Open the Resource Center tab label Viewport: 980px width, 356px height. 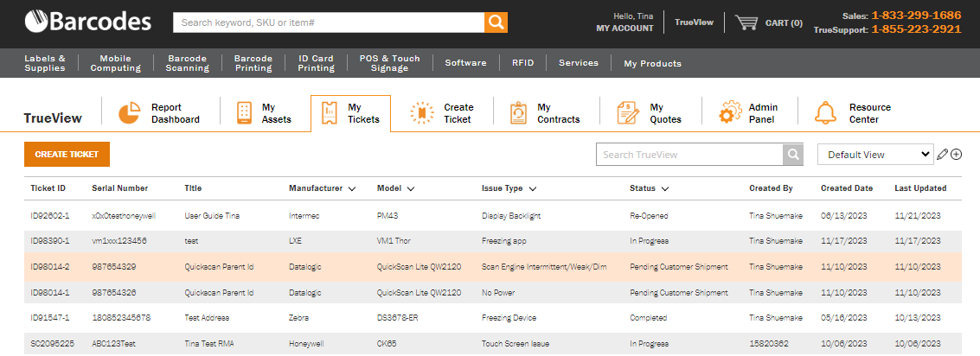tap(869, 114)
